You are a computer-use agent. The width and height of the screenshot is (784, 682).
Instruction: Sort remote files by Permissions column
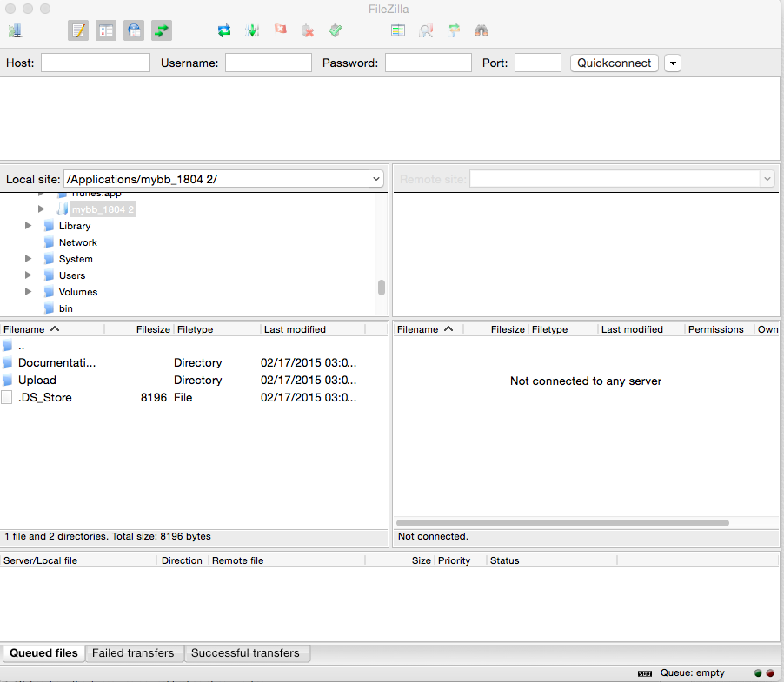pos(719,329)
